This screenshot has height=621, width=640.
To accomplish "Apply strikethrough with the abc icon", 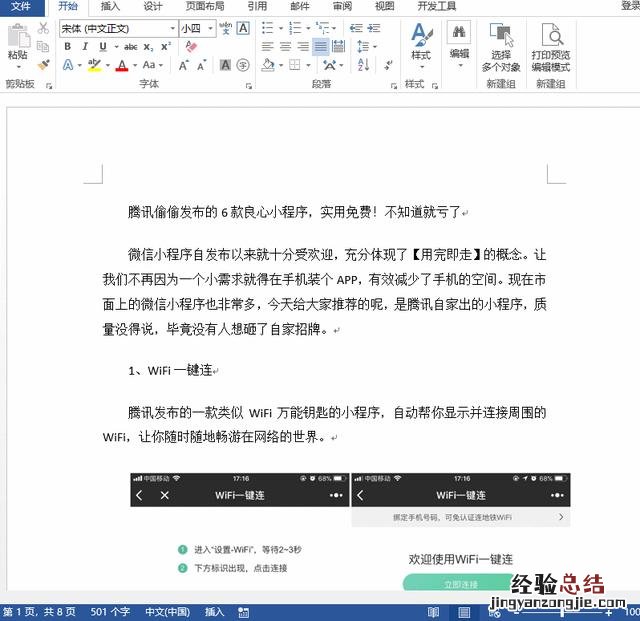I will 131,47.
